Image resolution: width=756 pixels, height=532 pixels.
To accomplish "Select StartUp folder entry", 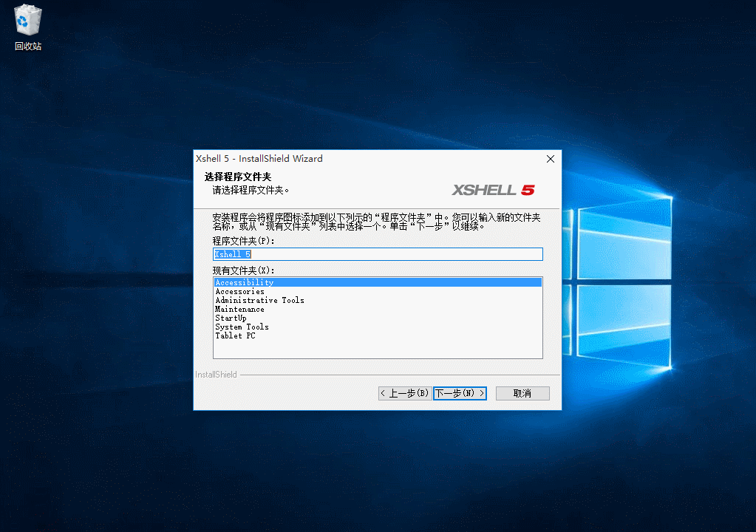I will pyautogui.click(x=378, y=318).
